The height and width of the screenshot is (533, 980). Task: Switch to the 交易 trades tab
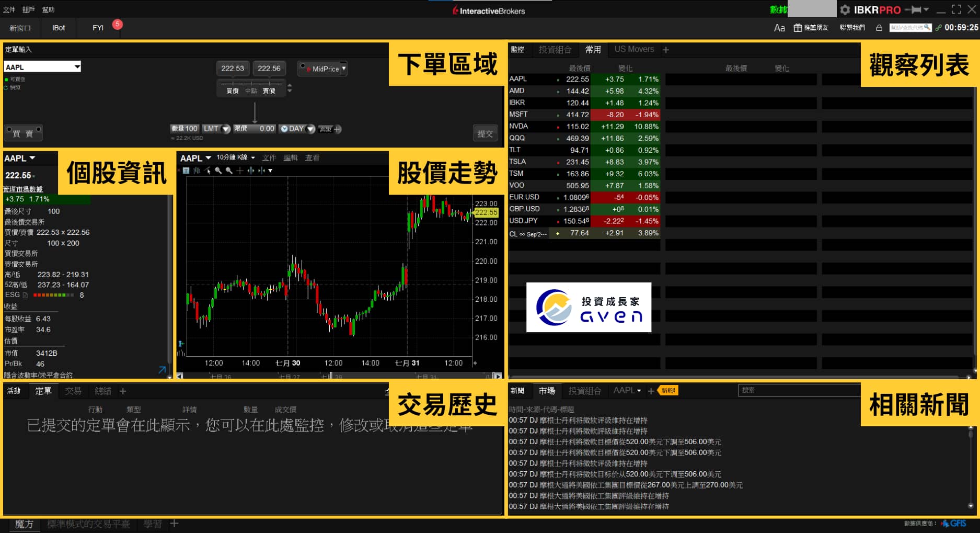[x=73, y=391]
